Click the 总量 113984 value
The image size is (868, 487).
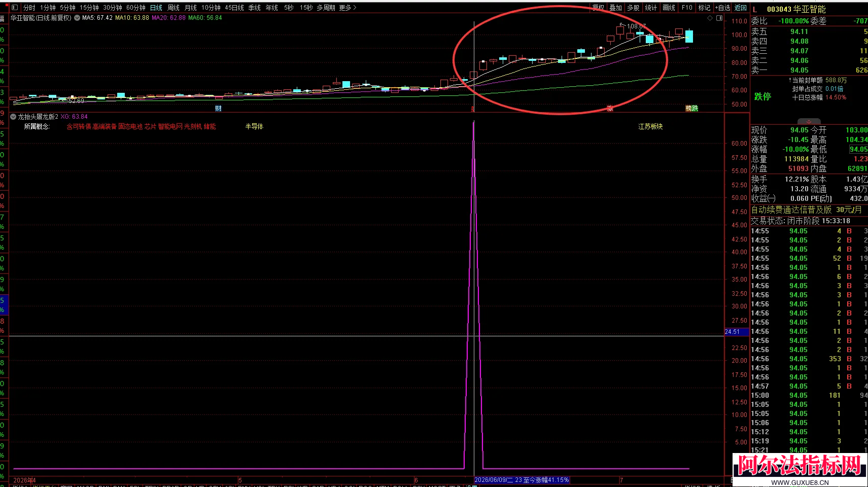point(796,159)
